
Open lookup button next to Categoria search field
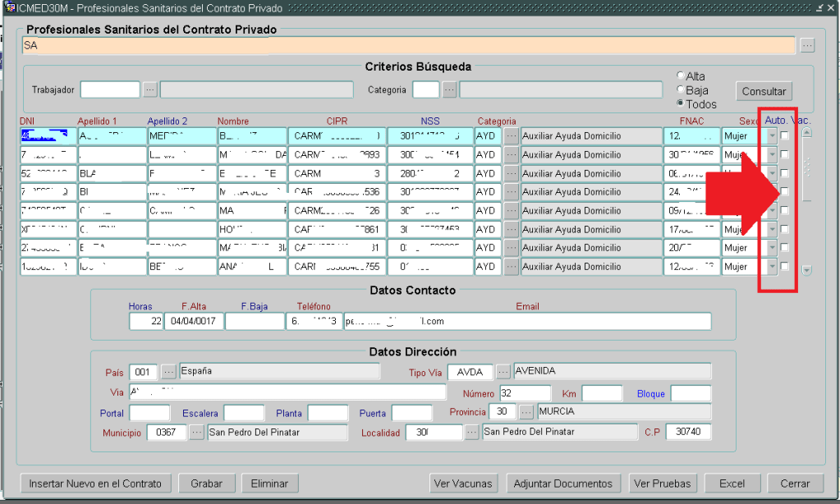tap(449, 89)
